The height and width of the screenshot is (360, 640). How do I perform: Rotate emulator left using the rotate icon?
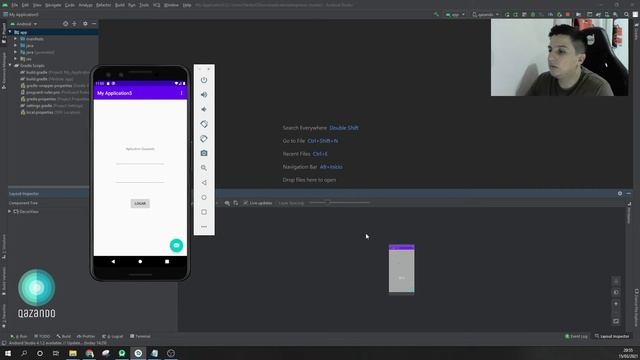[204, 124]
